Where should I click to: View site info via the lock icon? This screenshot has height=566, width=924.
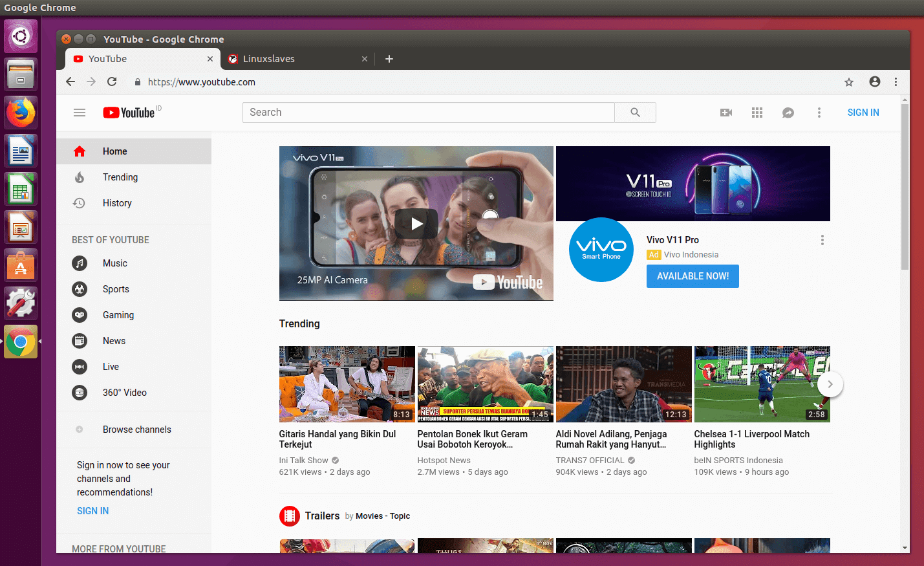point(137,82)
